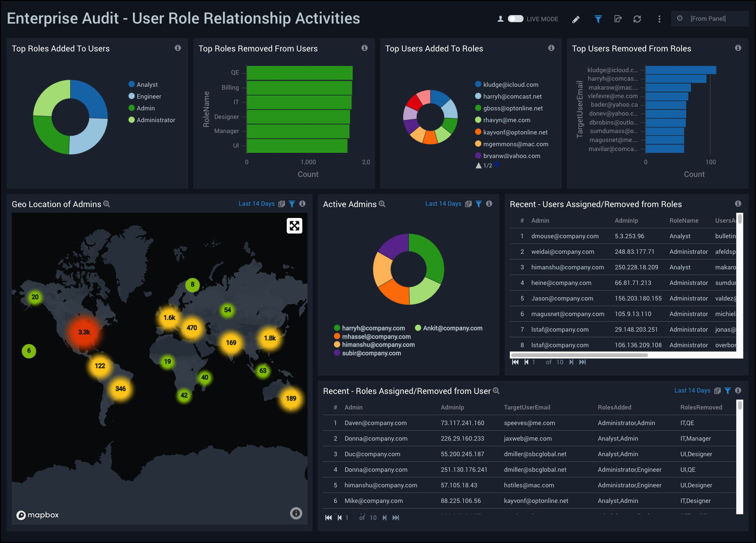Image resolution: width=756 pixels, height=543 pixels.
Task: Click the share dashboard icon
Action: pos(618,19)
